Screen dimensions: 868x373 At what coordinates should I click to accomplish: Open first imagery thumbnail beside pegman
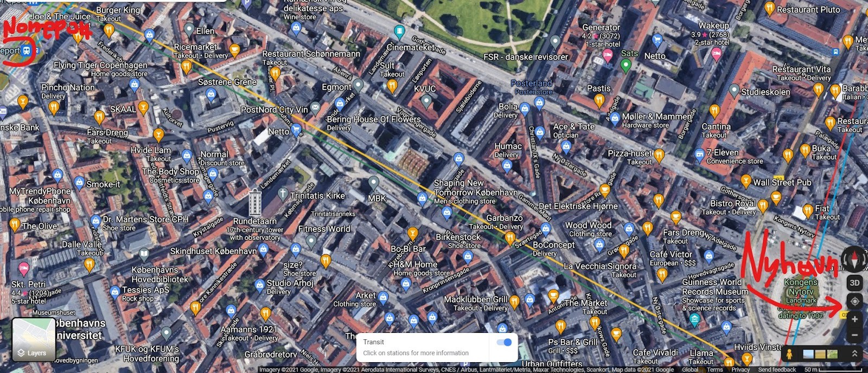pos(808,354)
